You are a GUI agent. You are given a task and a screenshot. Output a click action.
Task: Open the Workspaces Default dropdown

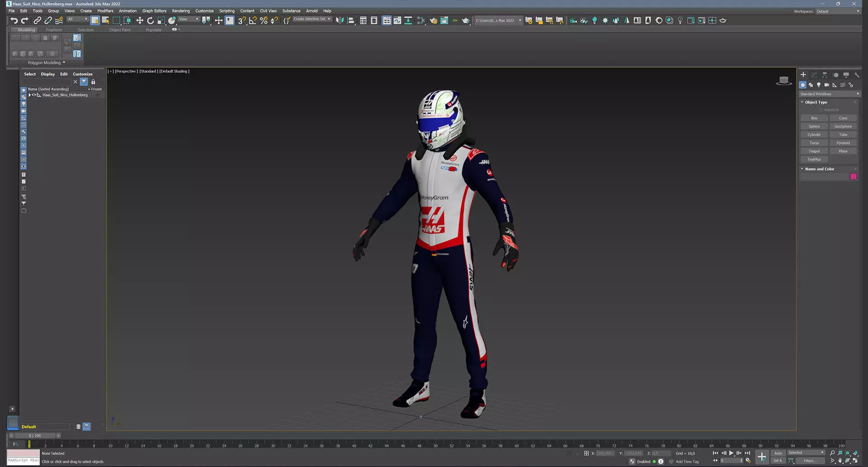pyautogui.click(x=838, y=11)
